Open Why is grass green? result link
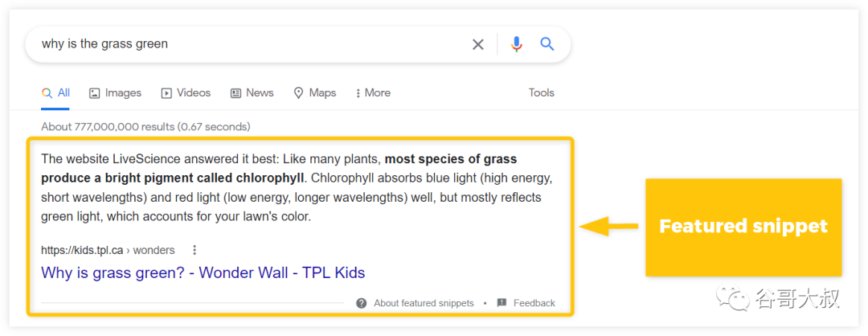 pyautogui.click(x=203, y=272)
